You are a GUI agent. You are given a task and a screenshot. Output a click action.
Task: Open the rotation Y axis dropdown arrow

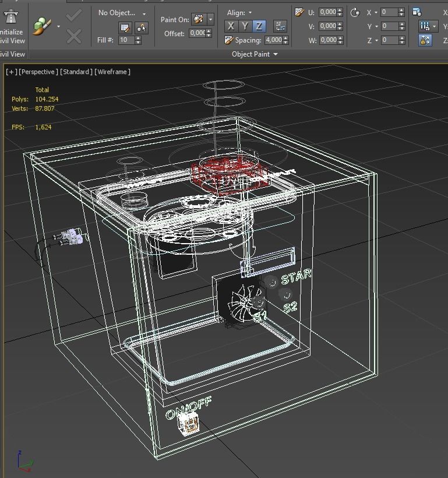coord(376,26)
